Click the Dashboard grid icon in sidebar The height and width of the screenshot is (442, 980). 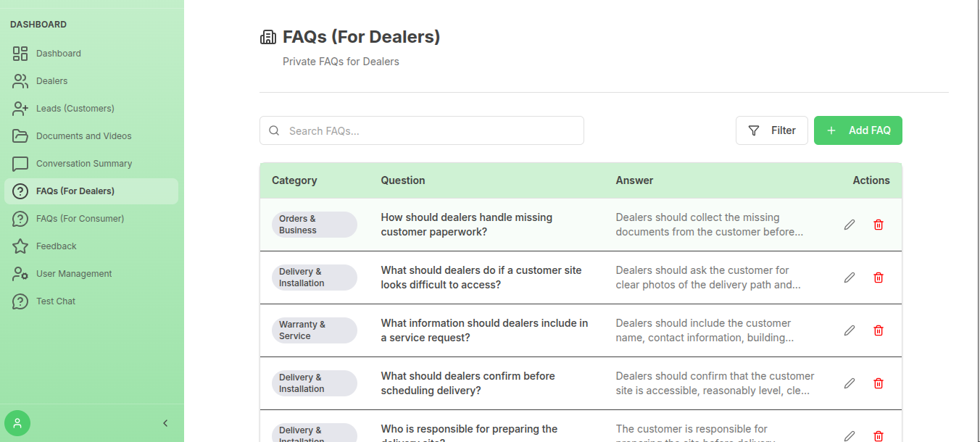[x=20, y=54]
